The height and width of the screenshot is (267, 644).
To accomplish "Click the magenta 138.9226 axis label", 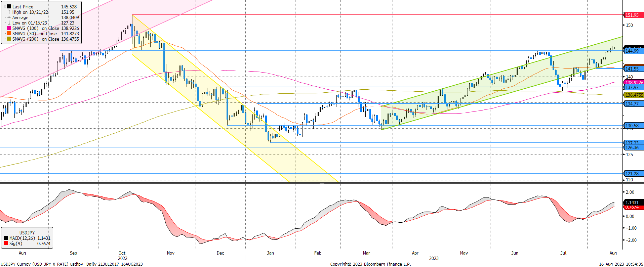I will click(x=634, y=82).
